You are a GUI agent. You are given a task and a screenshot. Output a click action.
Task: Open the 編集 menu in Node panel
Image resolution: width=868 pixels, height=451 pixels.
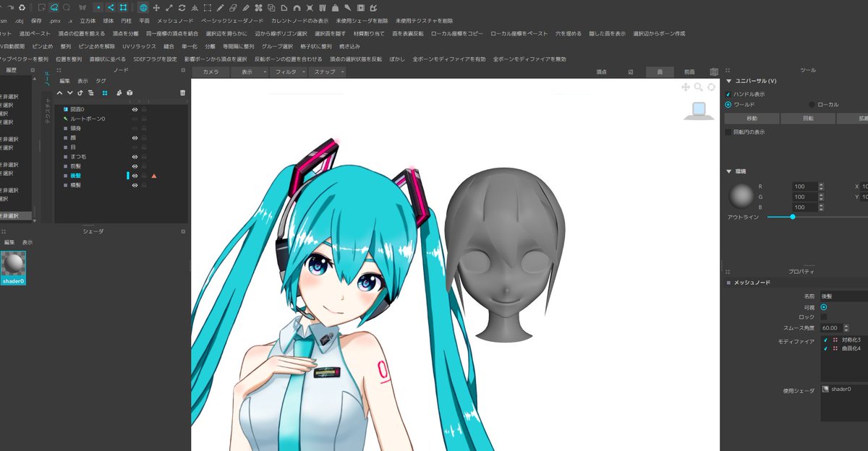pyautogui.click(x=64, y=81)
